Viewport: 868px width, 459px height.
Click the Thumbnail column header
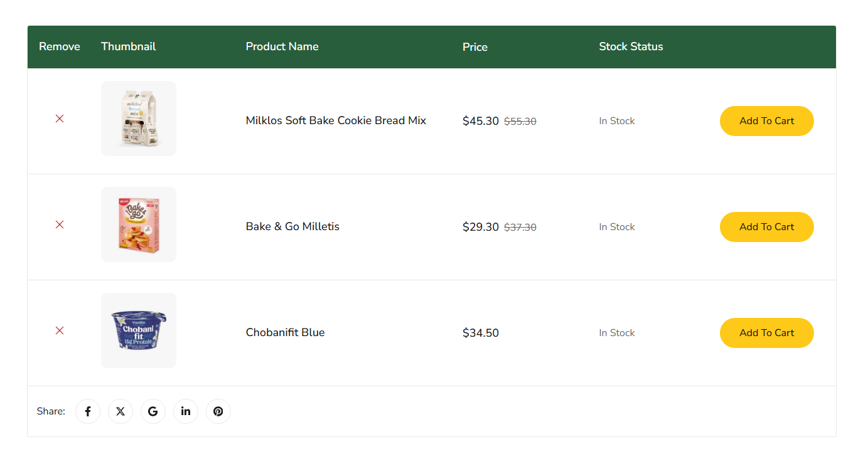[x=129, y=46]
